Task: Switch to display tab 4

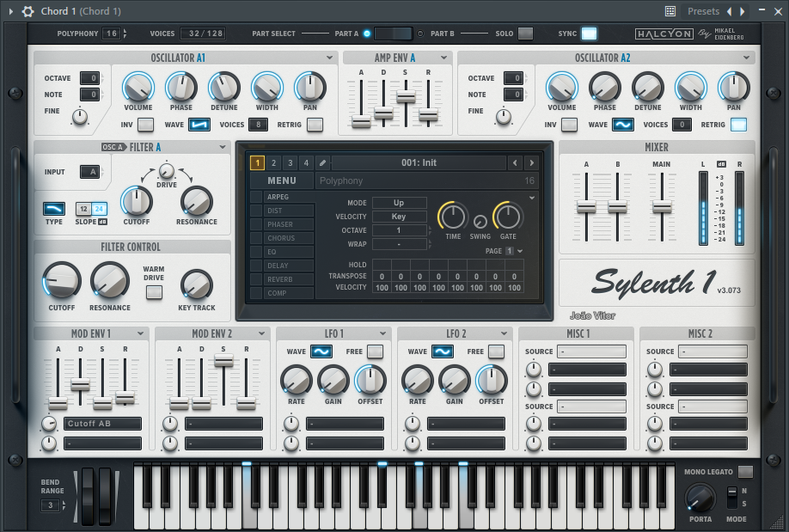Action: coord(306,162)
